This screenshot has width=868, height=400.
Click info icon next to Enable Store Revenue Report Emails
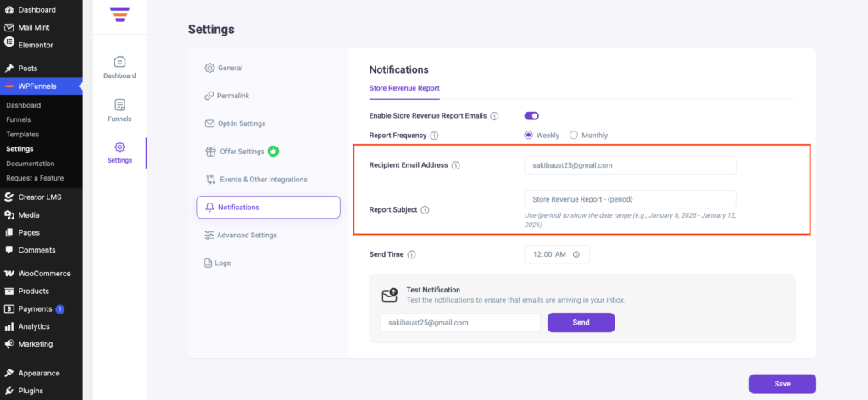(495, 116)
